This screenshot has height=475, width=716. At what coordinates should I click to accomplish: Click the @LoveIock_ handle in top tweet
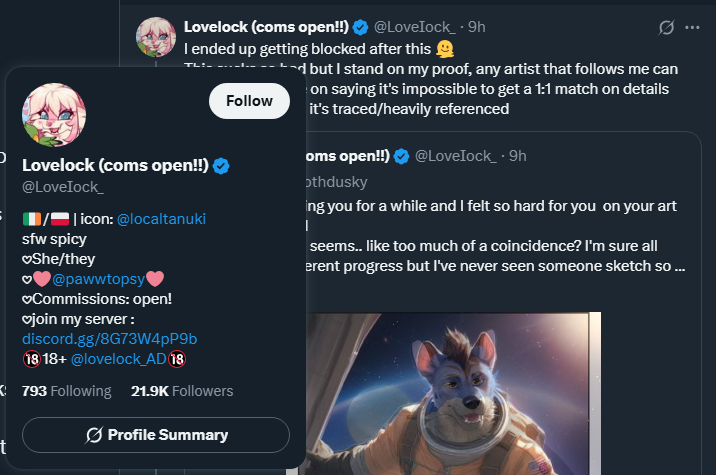point(415,27)
